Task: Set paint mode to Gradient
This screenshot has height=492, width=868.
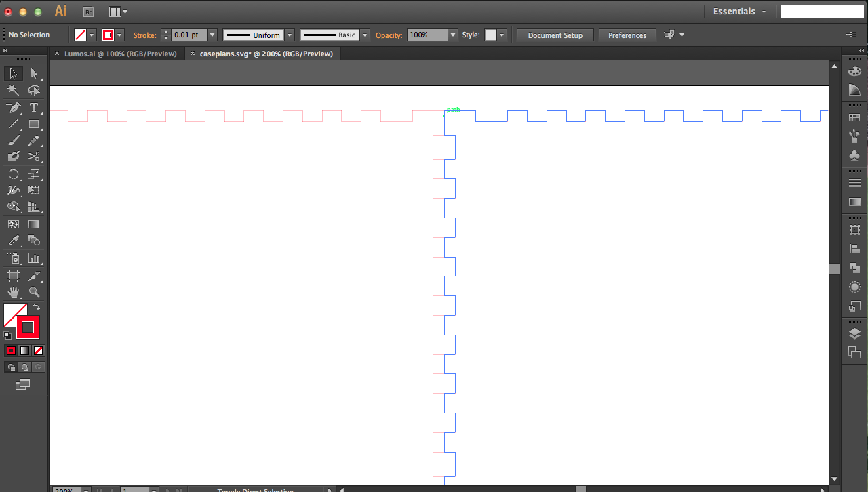Action: [24, 350]
